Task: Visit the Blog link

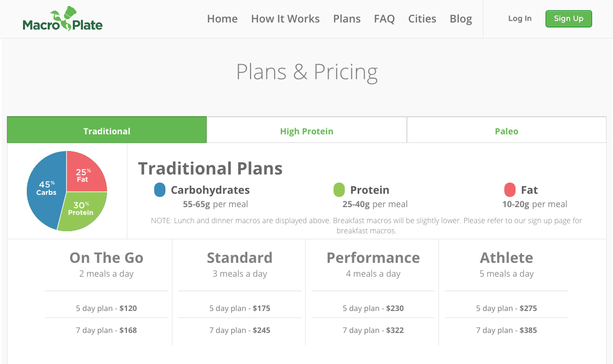Action: point(460,19)
